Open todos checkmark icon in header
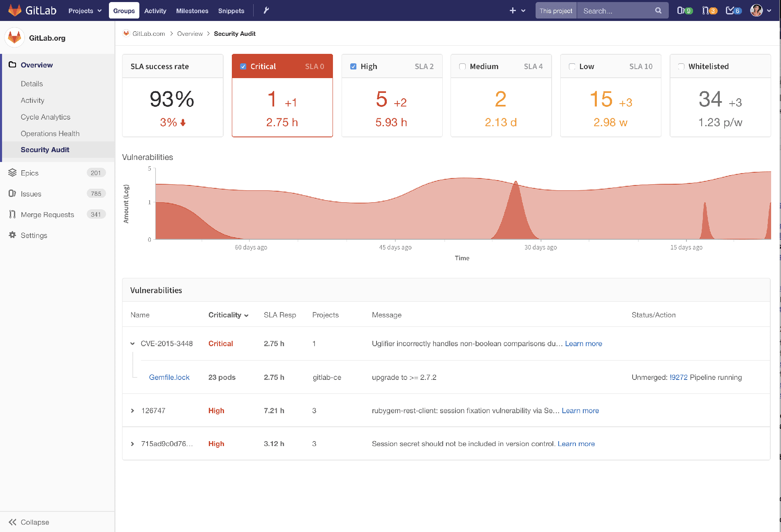The width and height of the screenshot is (781, 532). [x=734, y=11]
